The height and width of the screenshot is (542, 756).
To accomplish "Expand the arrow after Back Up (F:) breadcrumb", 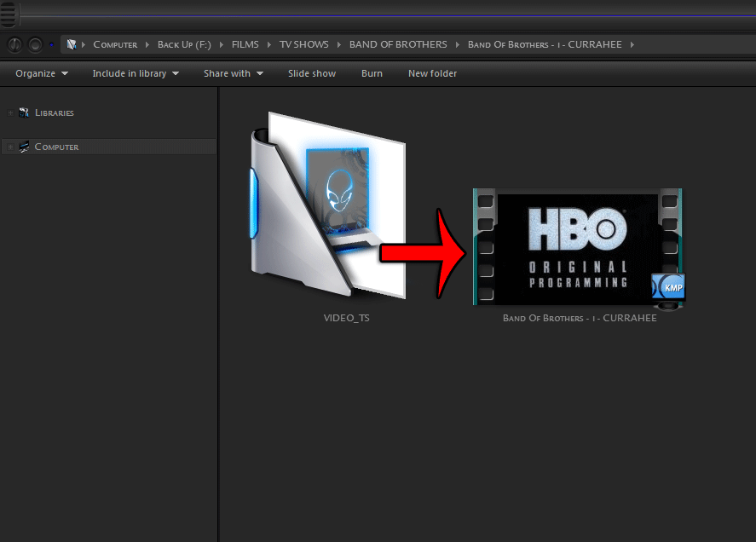I will [222, 45].
